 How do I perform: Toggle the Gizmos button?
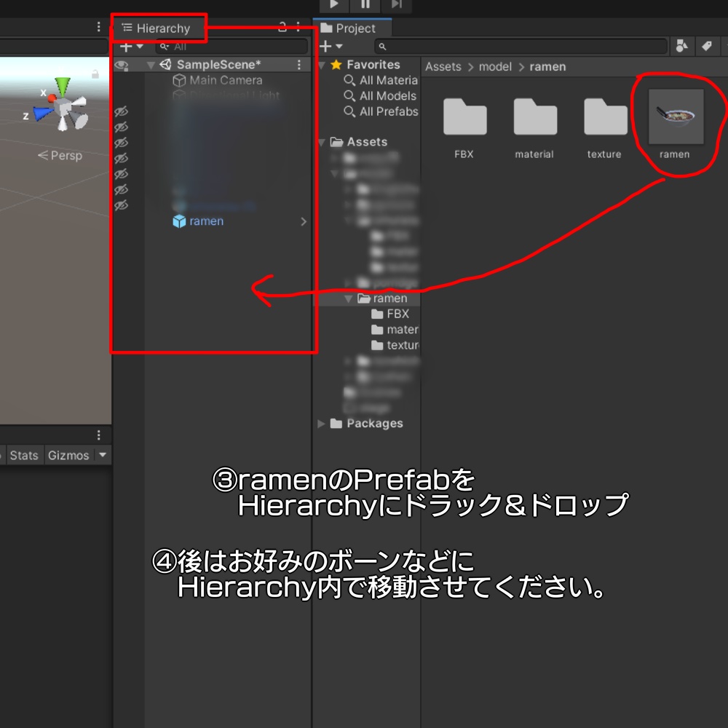click(x=68, y=455)
